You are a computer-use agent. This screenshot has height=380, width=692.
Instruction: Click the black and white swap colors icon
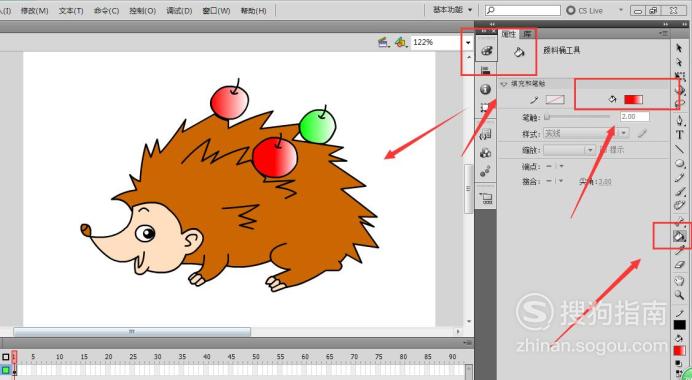(x=678, y=364)
